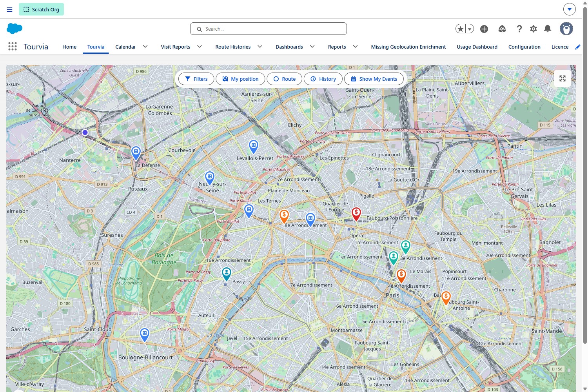Expand the Reports dropdown chevron
Image resolution: width=588 pixels, height=392 pixels.
tap(356, 47)
